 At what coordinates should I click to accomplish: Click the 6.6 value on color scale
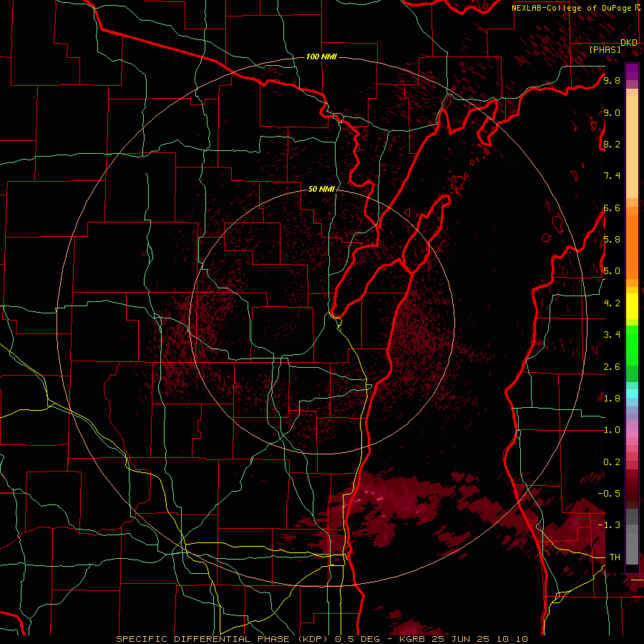click(612, 208)
